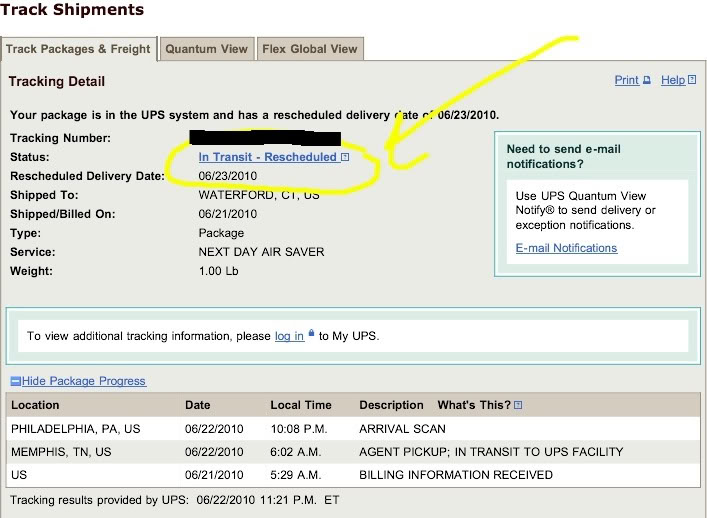707x518 pixels.
Task: Click the Local Time column header
Action: (301, 405)
